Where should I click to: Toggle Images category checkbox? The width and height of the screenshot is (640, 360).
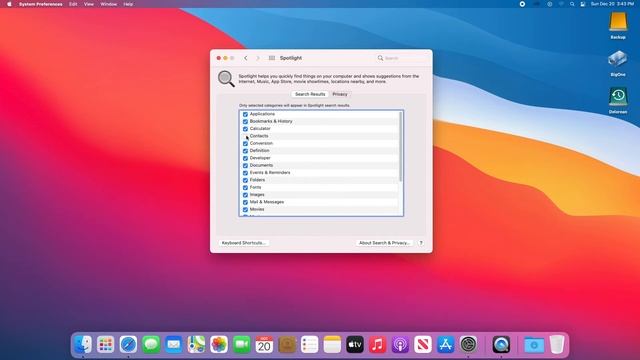coord(245,195)
